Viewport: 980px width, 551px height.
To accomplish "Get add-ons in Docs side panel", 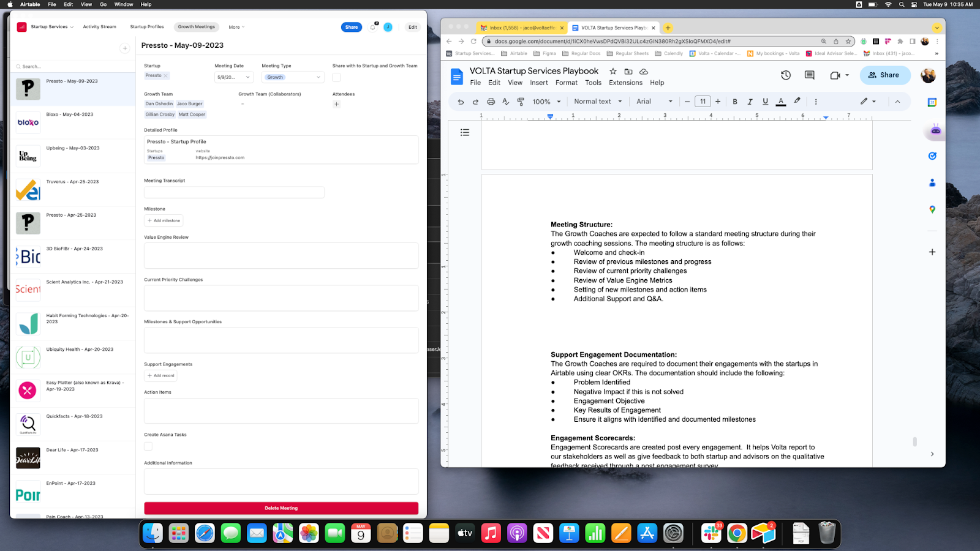I will click(932, 252).
